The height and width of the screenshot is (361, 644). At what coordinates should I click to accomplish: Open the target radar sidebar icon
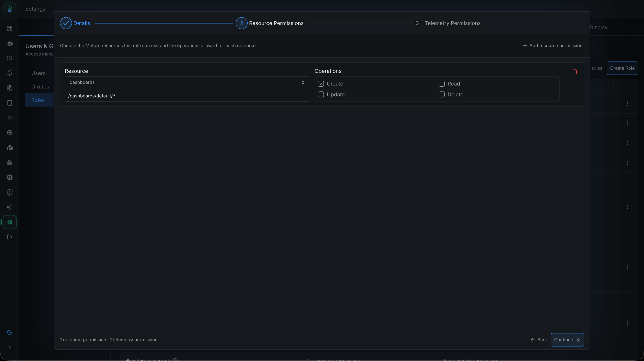[x=10, y=88]
